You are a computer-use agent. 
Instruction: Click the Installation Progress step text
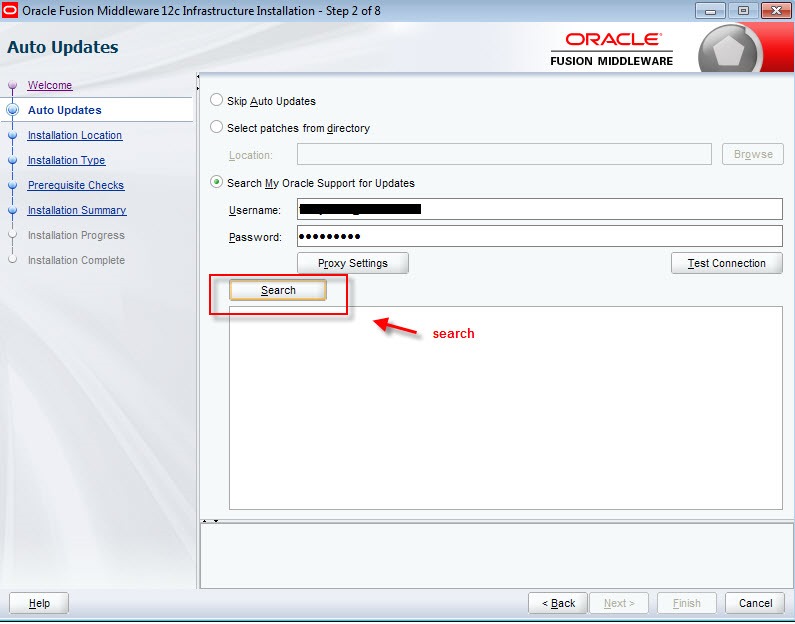coord(76,235)
